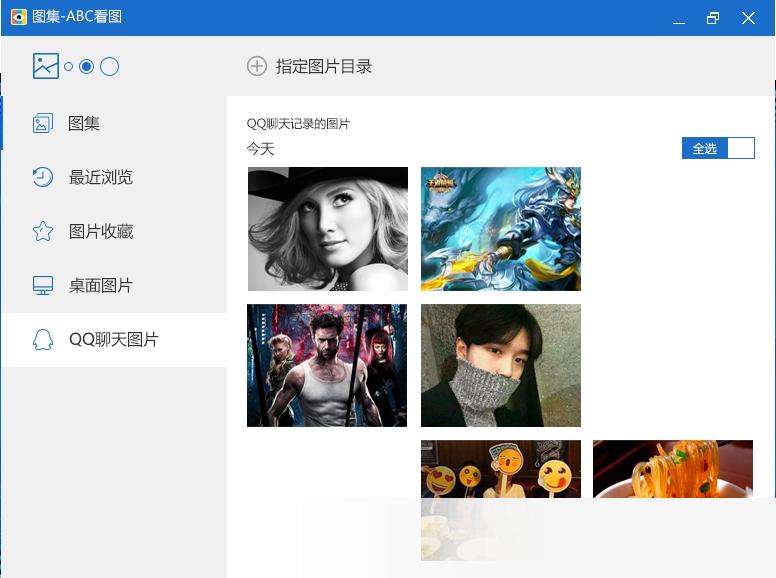Restore down the ABC看图 window
The width and height of the screenshot is (776, 578).
pos(713,18)
